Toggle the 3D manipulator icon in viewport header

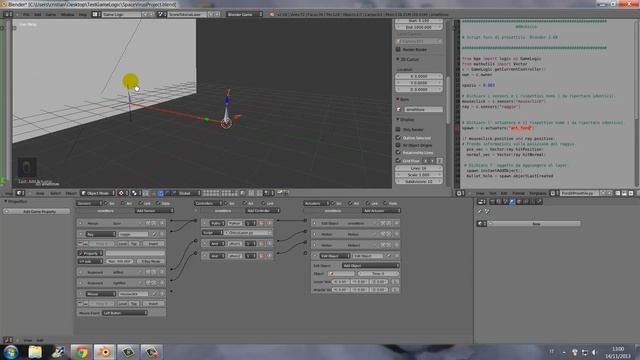153,193
